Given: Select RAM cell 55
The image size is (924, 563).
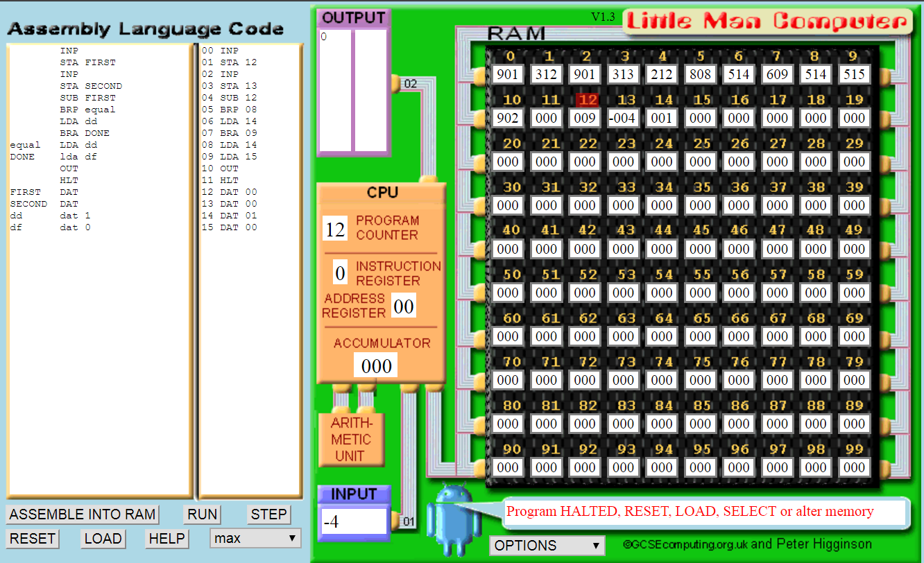Looking at the screenshot, I should point(701,293).
